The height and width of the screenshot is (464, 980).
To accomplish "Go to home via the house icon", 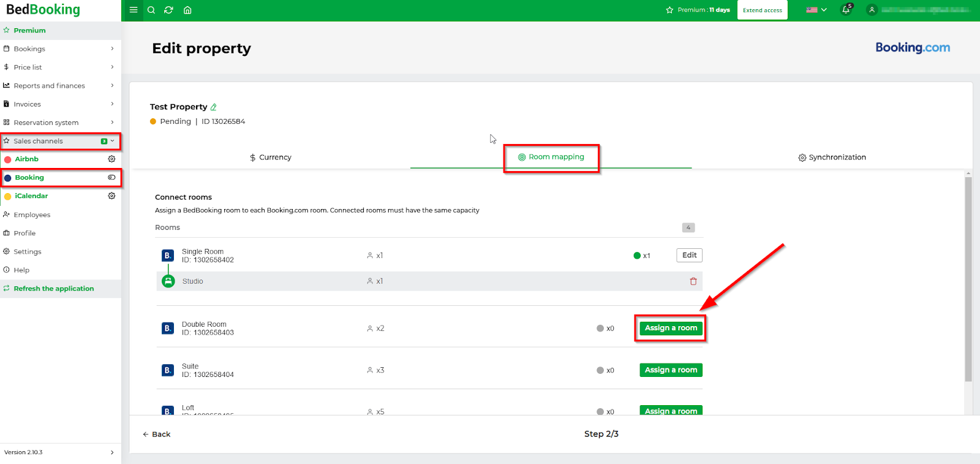I will (x=187, y=10).
